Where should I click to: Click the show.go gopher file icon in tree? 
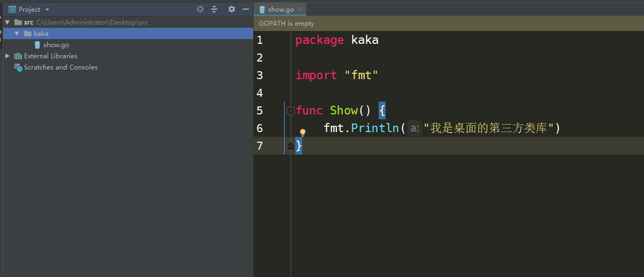pos(37,45)
